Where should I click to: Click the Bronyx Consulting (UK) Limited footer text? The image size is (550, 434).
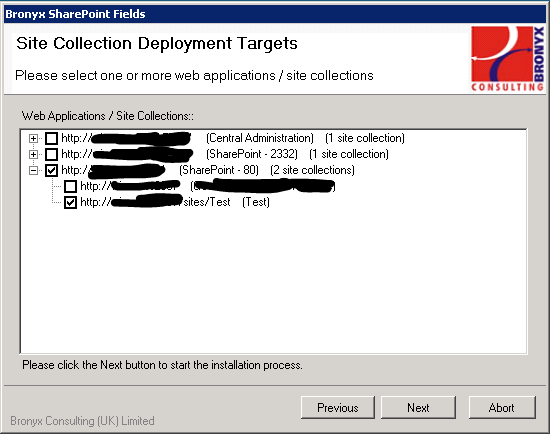[x=82, y=421]
